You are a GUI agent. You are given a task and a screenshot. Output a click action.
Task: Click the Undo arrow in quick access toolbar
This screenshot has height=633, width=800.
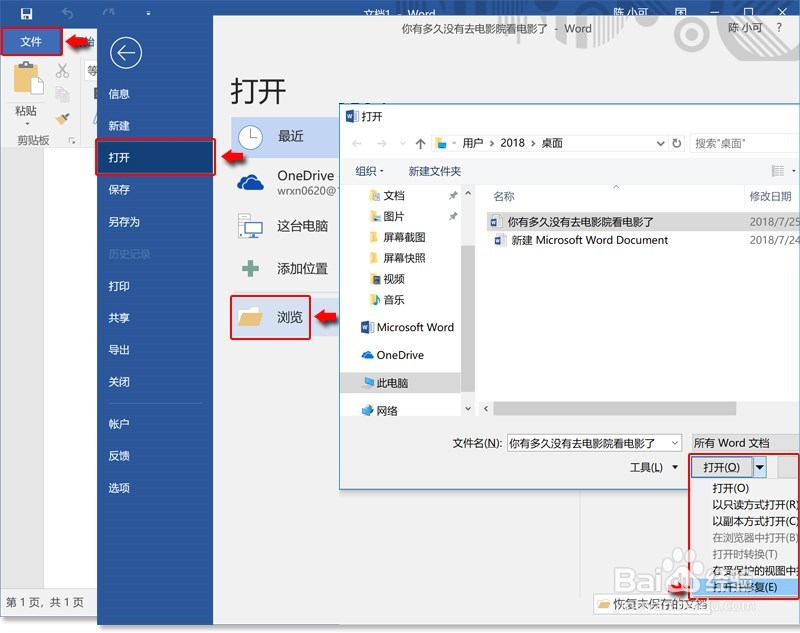[x=67, y=13]
